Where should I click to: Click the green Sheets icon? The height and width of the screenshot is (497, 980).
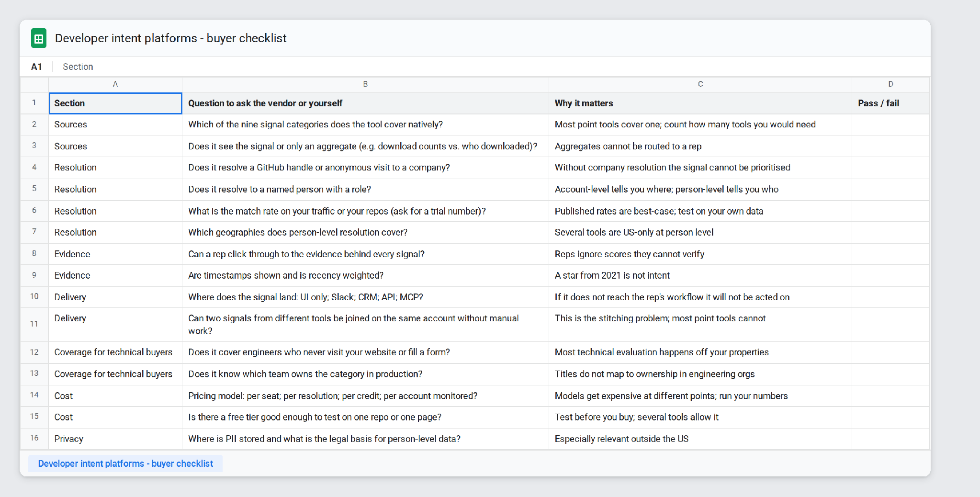[39, 38]
